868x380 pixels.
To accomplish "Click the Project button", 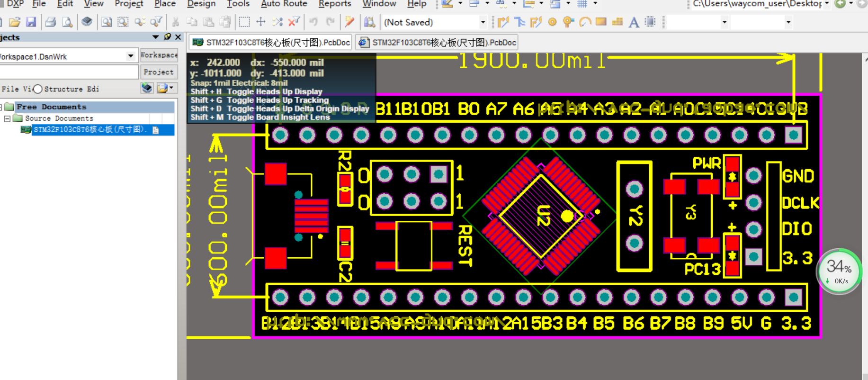I will (x=159, y=72).
